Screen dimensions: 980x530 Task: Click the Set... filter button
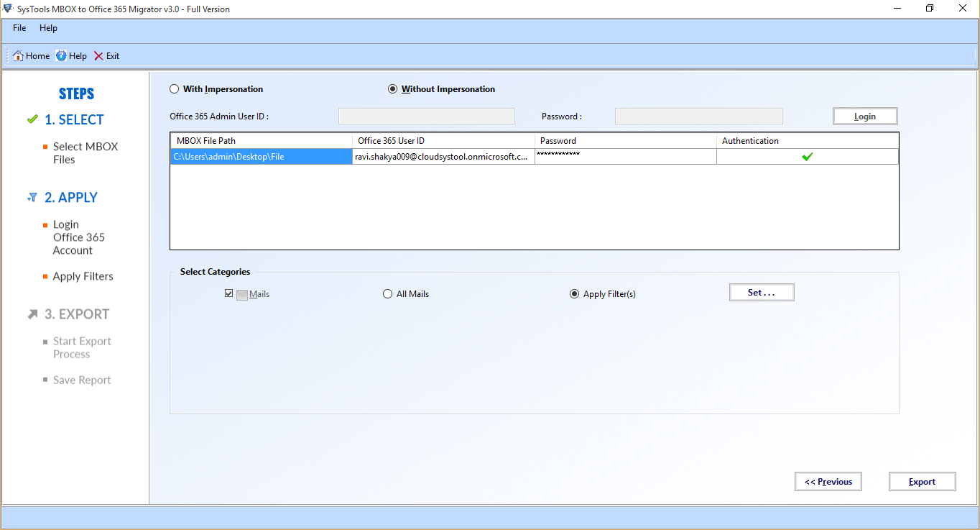[x=762, y=293]
